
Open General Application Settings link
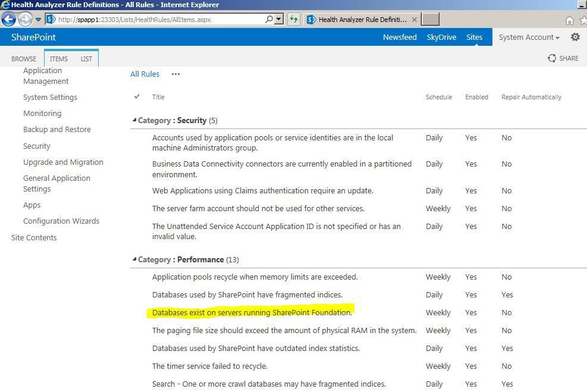point(56,183)
